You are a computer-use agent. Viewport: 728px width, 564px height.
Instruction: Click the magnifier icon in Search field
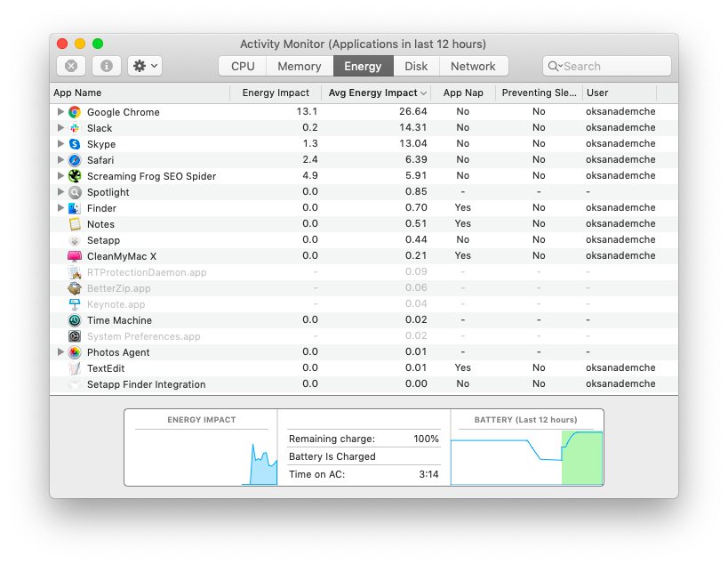(555, 66)
